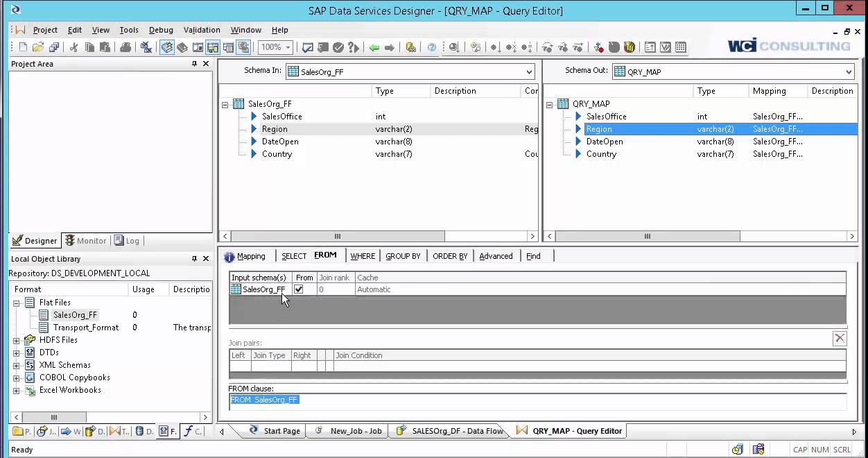Click the status bar repository icon left of CAP
The height and width of the screenshot is (458, 868).
click(758, 449)
